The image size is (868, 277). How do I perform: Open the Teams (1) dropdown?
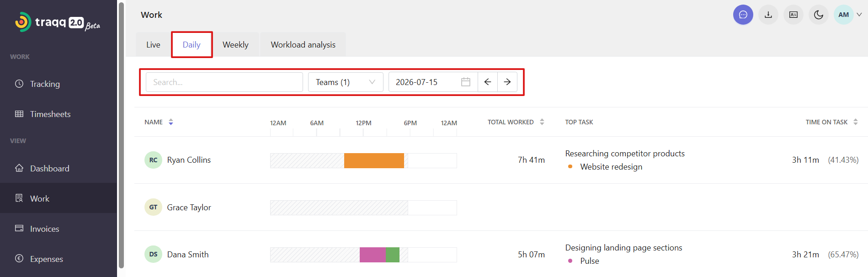point(346,82)
